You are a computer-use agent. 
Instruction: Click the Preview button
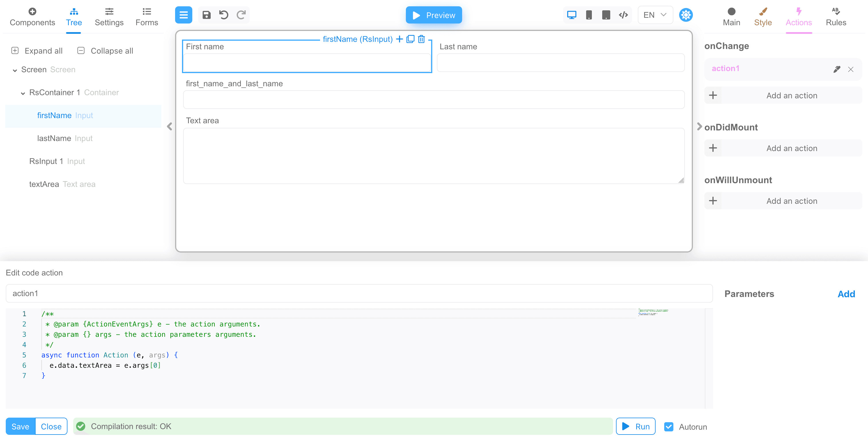433,15
